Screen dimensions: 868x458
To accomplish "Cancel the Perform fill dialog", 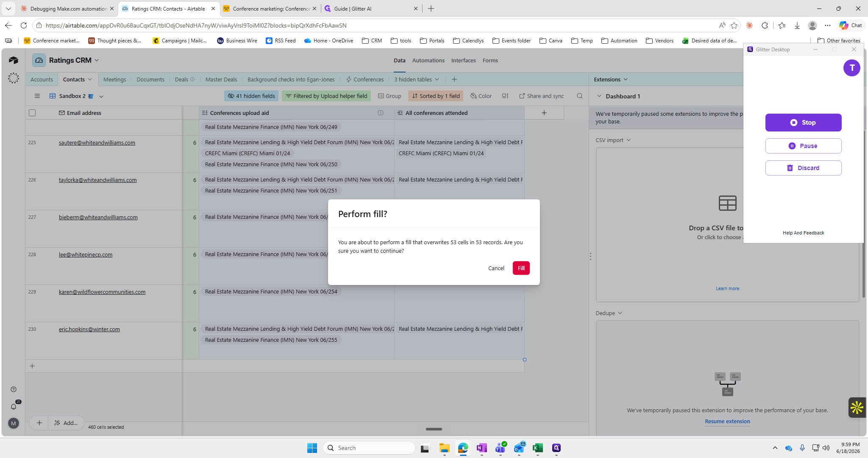I will 496,268.
